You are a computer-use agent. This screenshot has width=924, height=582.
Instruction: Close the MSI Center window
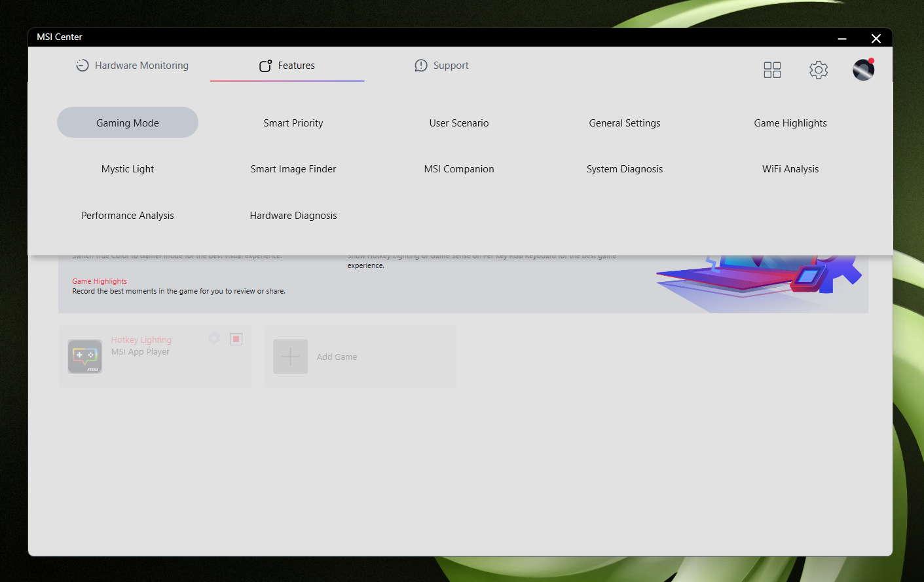(876, 39)
